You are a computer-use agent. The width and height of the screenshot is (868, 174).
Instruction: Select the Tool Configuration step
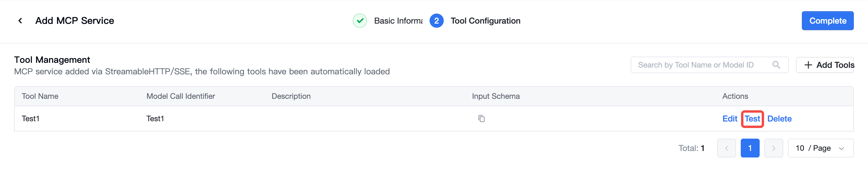point(485,21)
